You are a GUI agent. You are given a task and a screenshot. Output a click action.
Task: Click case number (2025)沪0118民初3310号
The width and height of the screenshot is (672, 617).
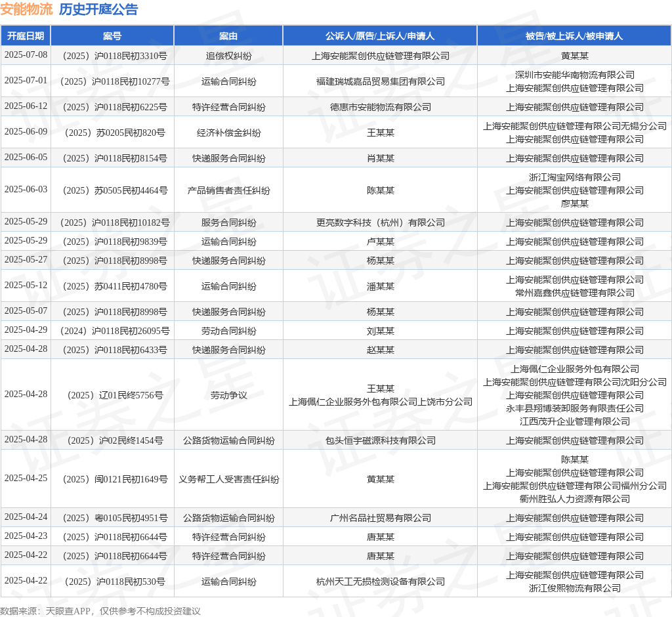click(115, 56)
